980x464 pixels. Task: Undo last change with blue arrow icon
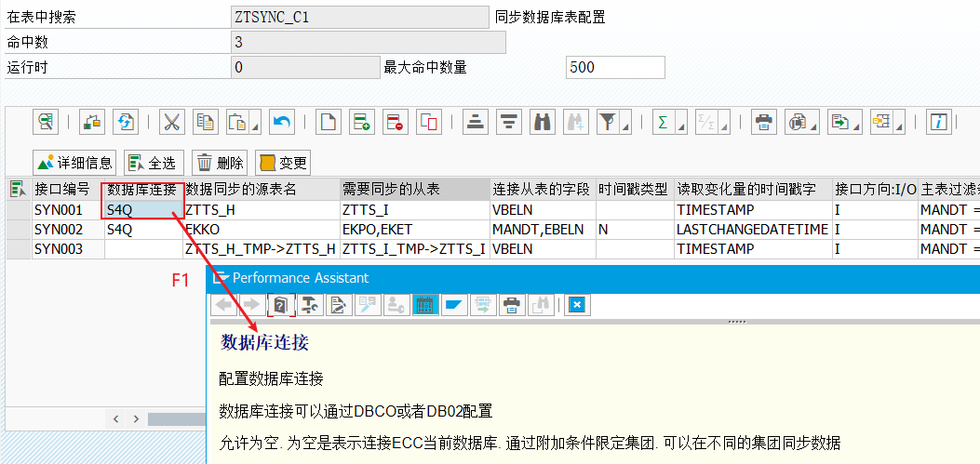pyautogui.click(x=283, y=122)
